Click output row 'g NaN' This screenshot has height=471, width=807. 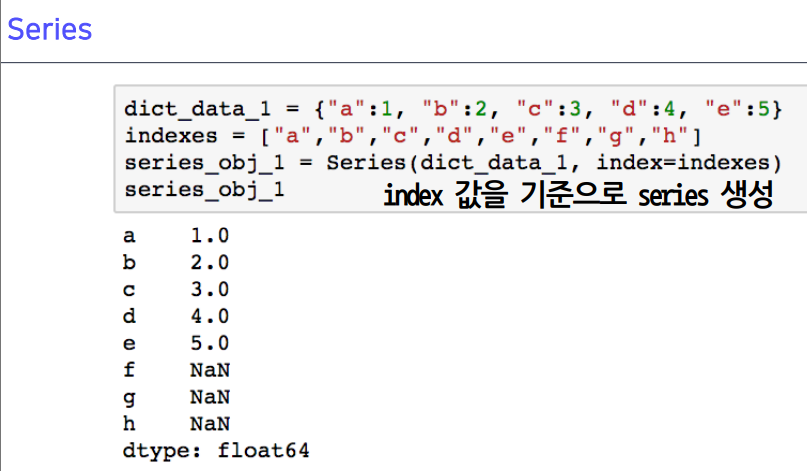176,397
